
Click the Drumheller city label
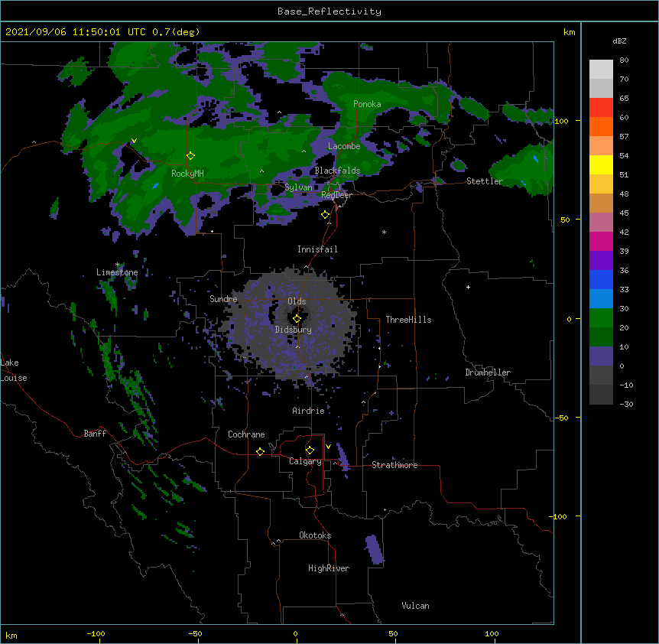(x=488, y=372)
